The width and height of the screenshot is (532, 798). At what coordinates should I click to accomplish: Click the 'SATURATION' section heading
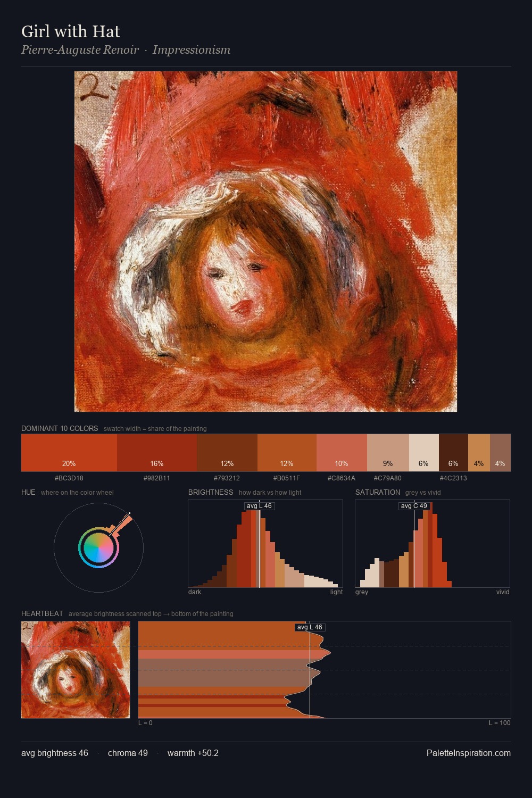coord(378,492)
